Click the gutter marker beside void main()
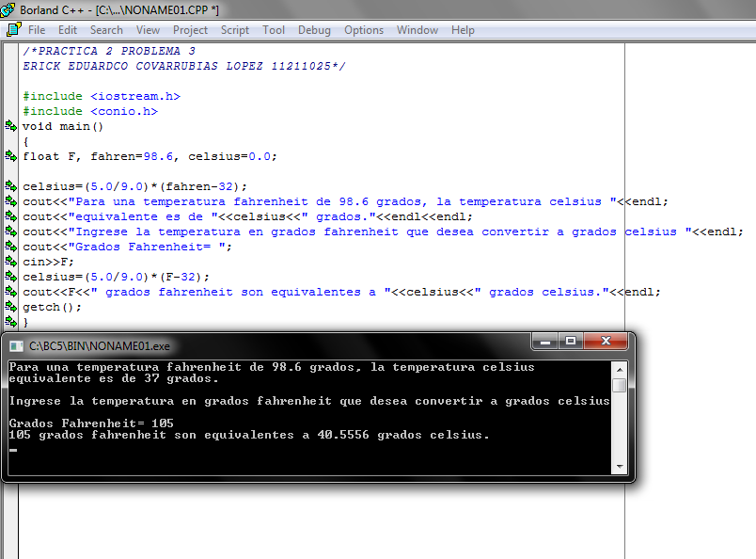This screenshot has width=756, height=559. pyautogui.click(x=10, y=126)
